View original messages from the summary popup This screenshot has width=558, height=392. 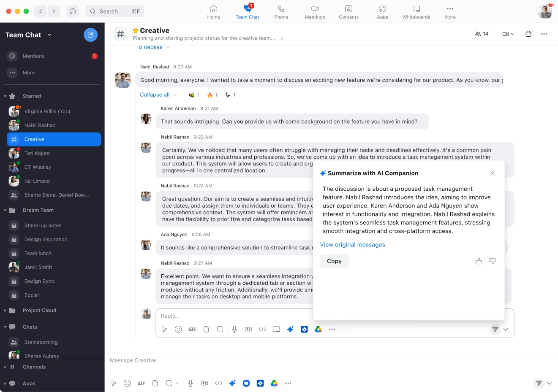[352, 244]
